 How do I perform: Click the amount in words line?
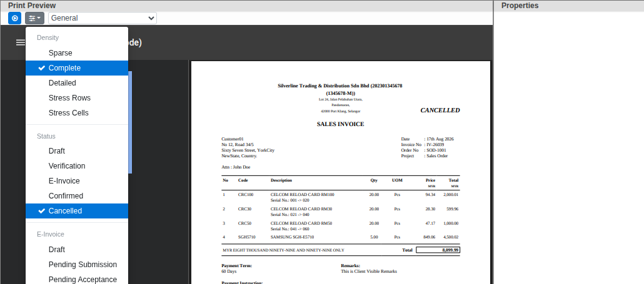point(283,250)
